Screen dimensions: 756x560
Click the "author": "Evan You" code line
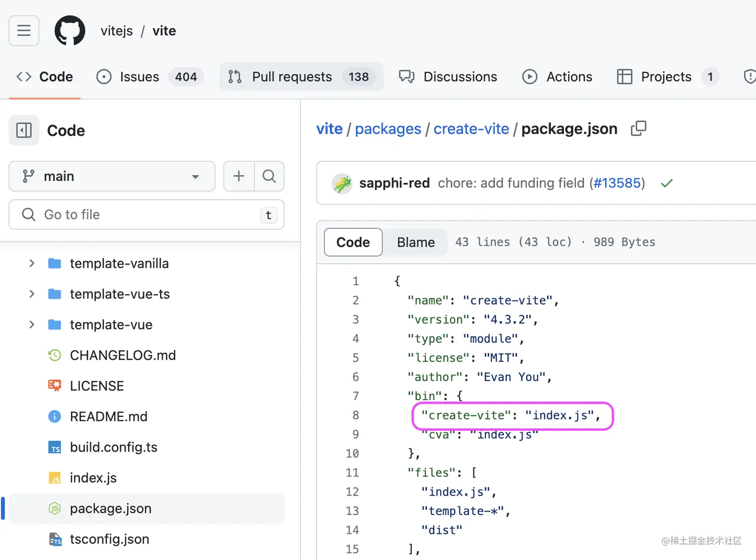[x=479, y=377]
